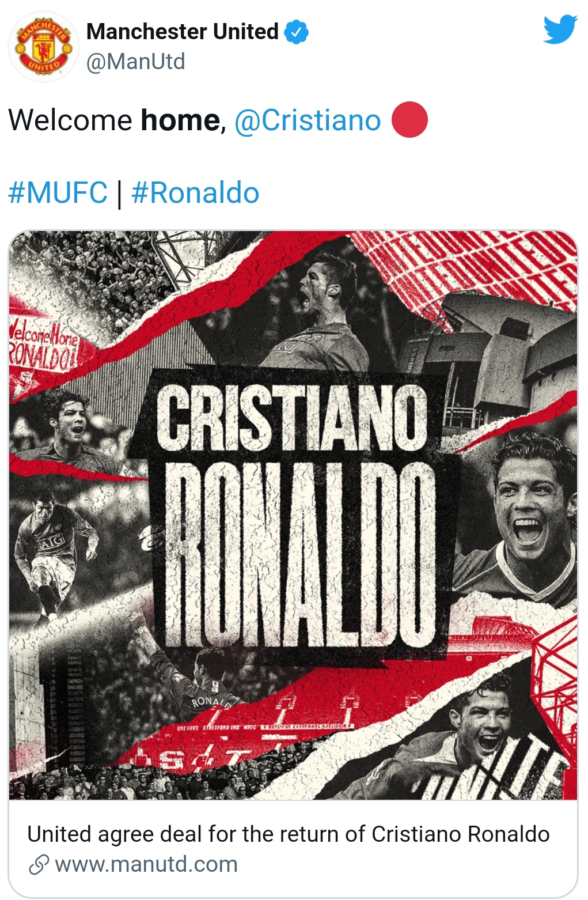This screenshot has width=588, height=900.
Task: Open the #Ronaldo hashtag
Action: [x=195, y=192]
